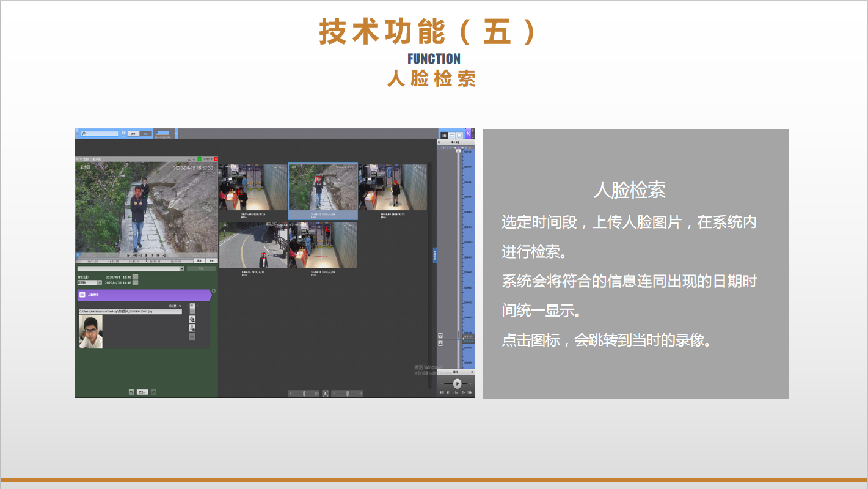Image resolution: width=868 pixels, height=489 pixels.
Task: Click the add face plus icon
Action: pyautogui.click(x=192, y=337)
